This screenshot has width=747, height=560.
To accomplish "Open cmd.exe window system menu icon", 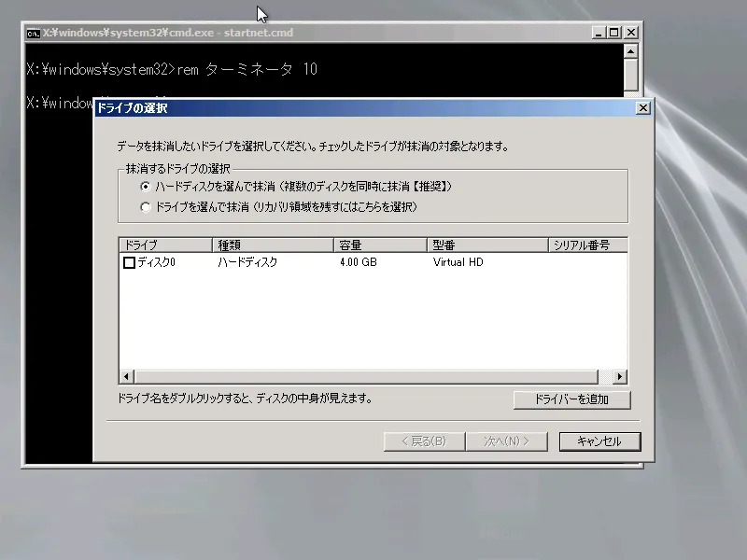I will click(34, 33).
